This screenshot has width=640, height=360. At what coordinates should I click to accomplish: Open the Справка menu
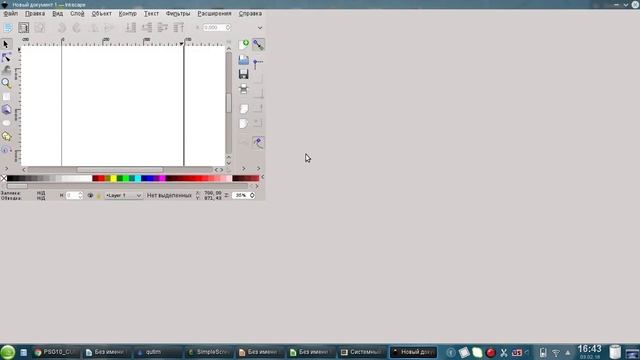click(250, 13)
